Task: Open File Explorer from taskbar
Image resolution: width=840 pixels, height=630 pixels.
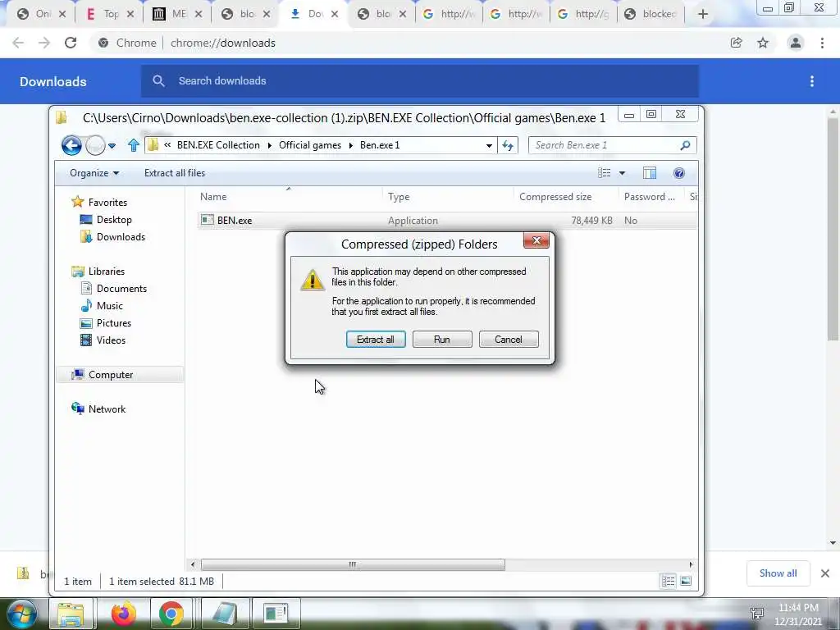Action: pyautogui.click(x=71, y=614)
